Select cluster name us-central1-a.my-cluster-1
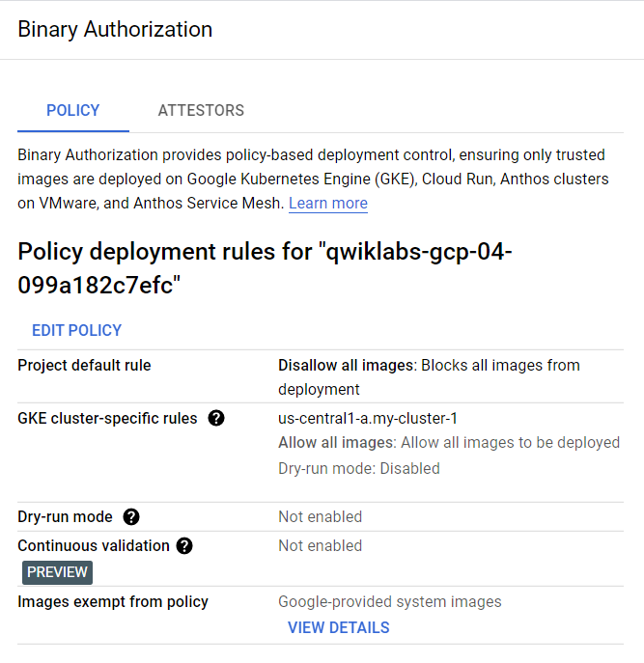 point(368,418)
